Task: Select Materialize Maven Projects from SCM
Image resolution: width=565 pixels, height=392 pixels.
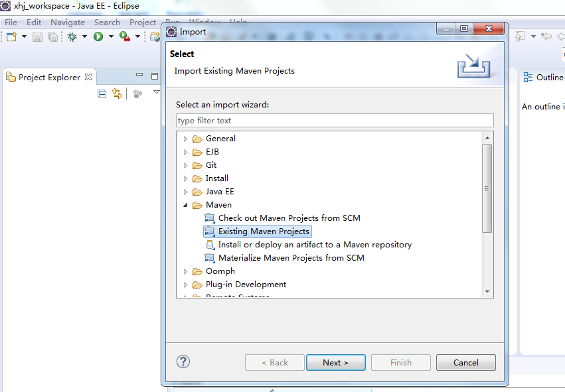Action: pos(291,258)
